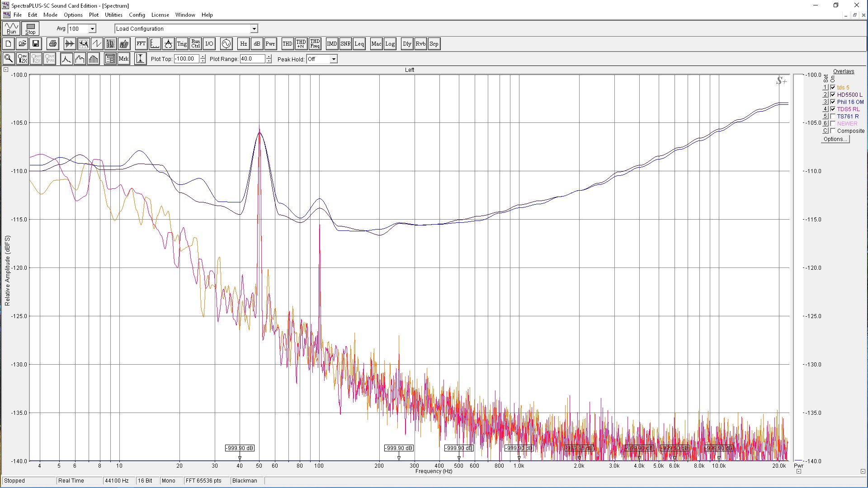Start the analyzer with Run
The width and height of the screenshot is (868, 488).
click(x=11, y=28)
